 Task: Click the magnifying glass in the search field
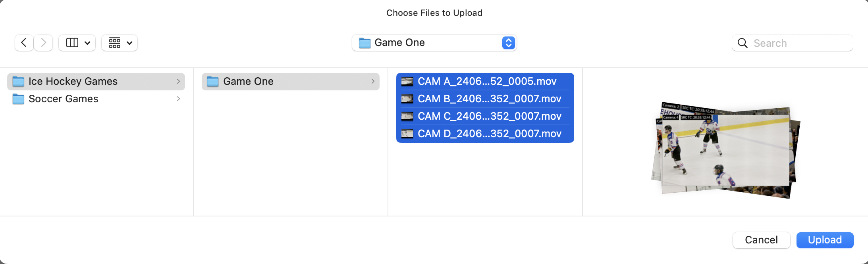742,43
